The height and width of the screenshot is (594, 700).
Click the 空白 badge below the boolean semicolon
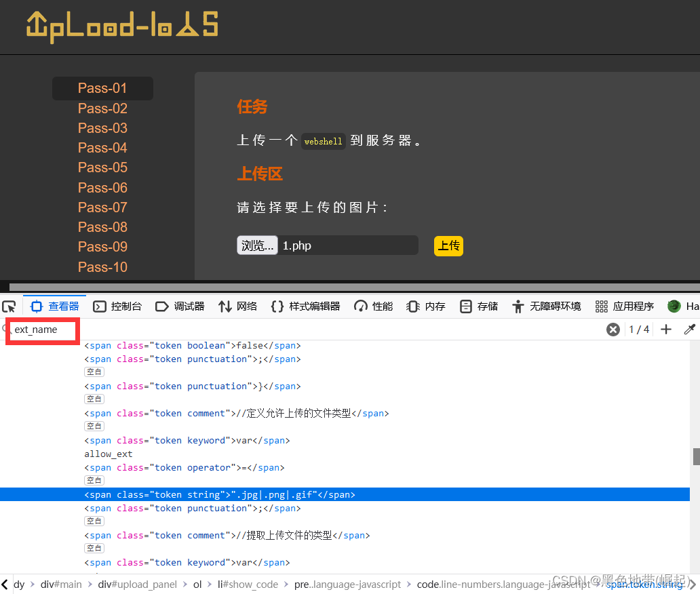94,372
